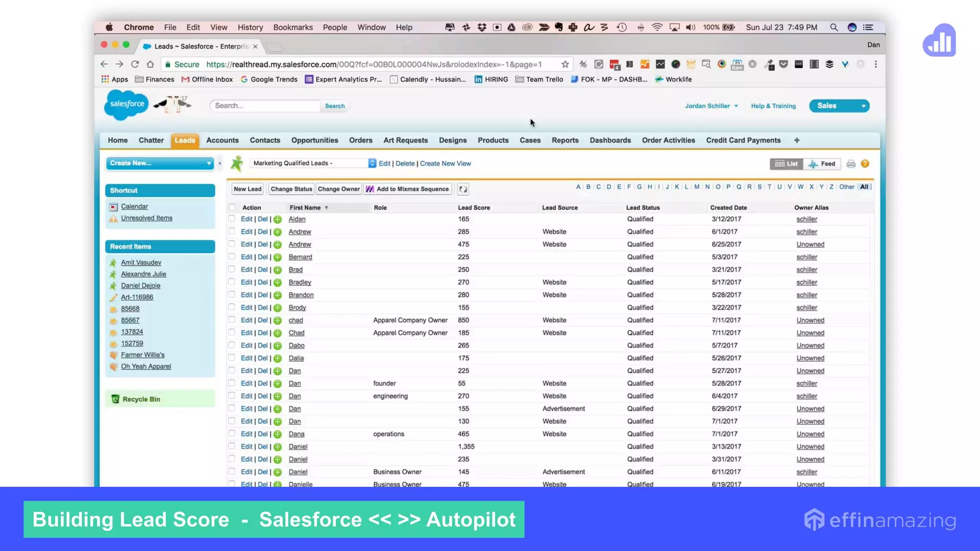Open macOS Notification Center icon
Image resolution: width=980 pixels, height=551 pixels.
(x=868, y=27)
